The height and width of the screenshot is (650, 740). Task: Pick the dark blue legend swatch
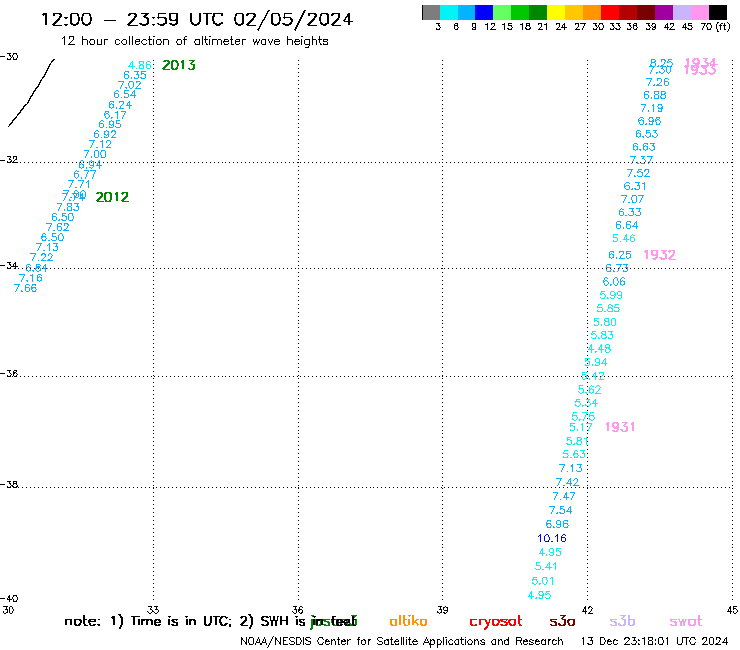point(484,12)
